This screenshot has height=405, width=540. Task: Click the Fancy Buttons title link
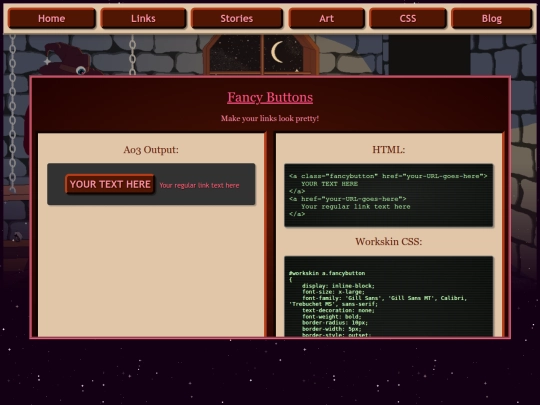(270, 97)
